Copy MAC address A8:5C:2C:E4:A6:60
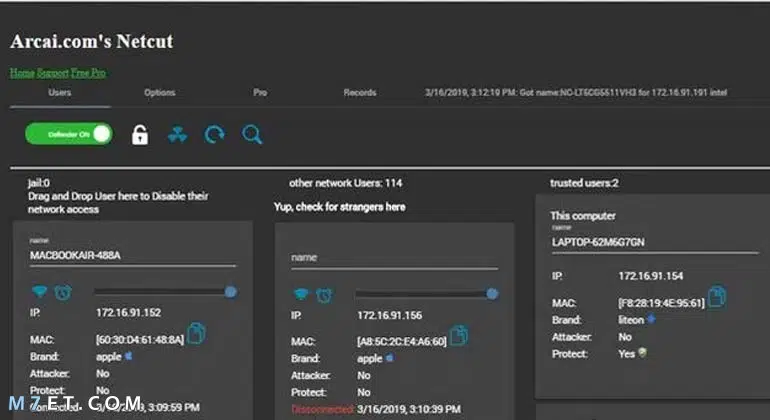The image size is (770, 420). click(x=459, y=336)
